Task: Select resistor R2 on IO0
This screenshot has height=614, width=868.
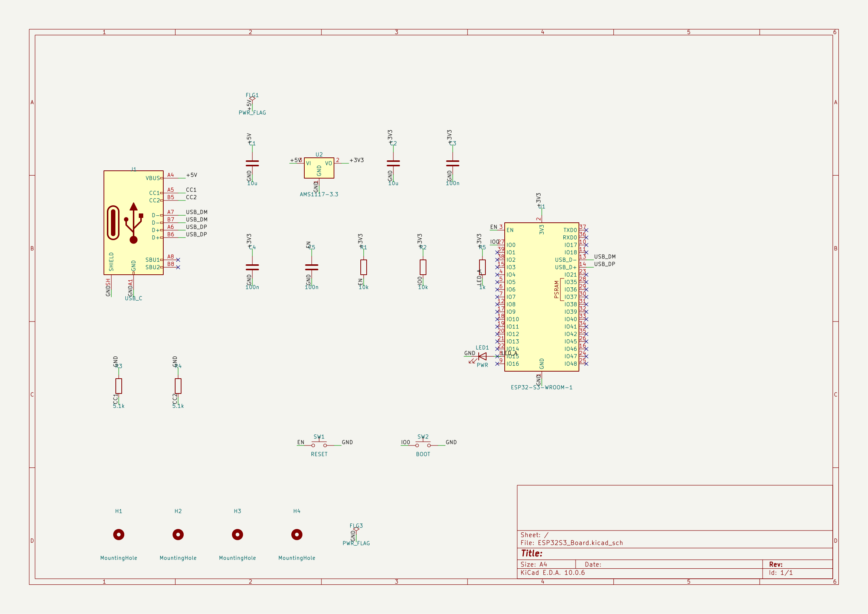Action: (x=423, y=267)
